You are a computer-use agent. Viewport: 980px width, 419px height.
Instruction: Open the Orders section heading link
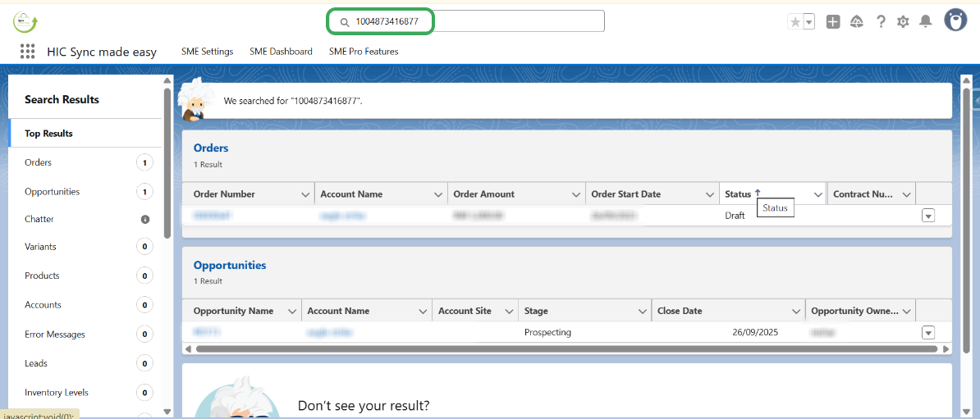tap(211, 148)
